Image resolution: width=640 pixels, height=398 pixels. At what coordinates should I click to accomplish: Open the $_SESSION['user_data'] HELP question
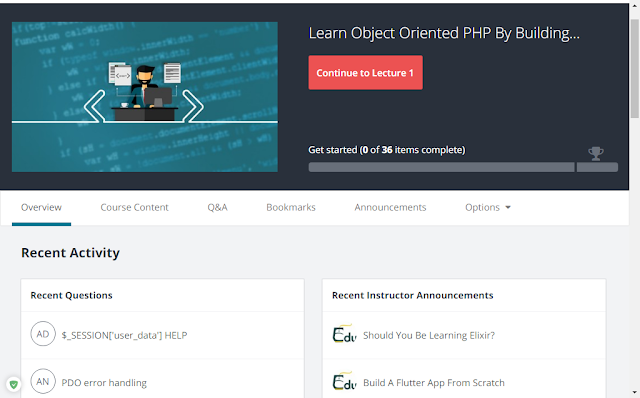[x=124, y=336]
